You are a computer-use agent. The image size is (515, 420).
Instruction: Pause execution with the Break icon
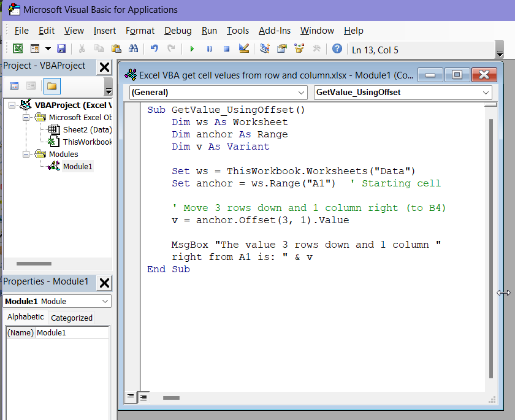click(x=209, y=48)
